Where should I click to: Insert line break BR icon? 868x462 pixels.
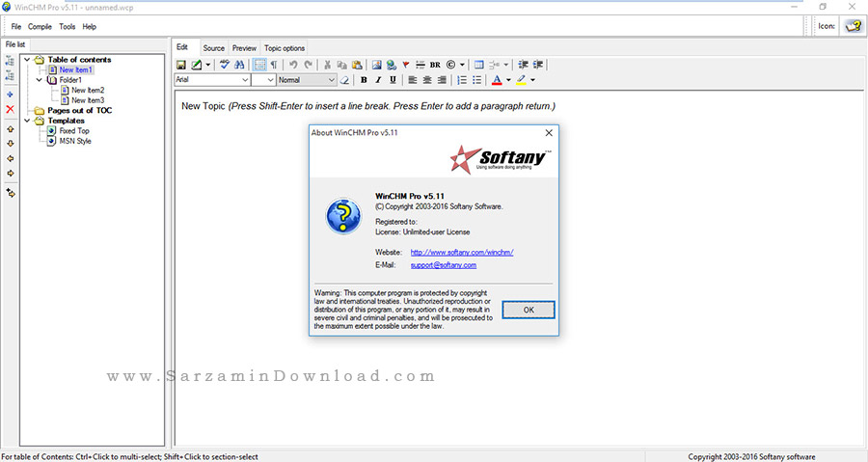[435, 65]
